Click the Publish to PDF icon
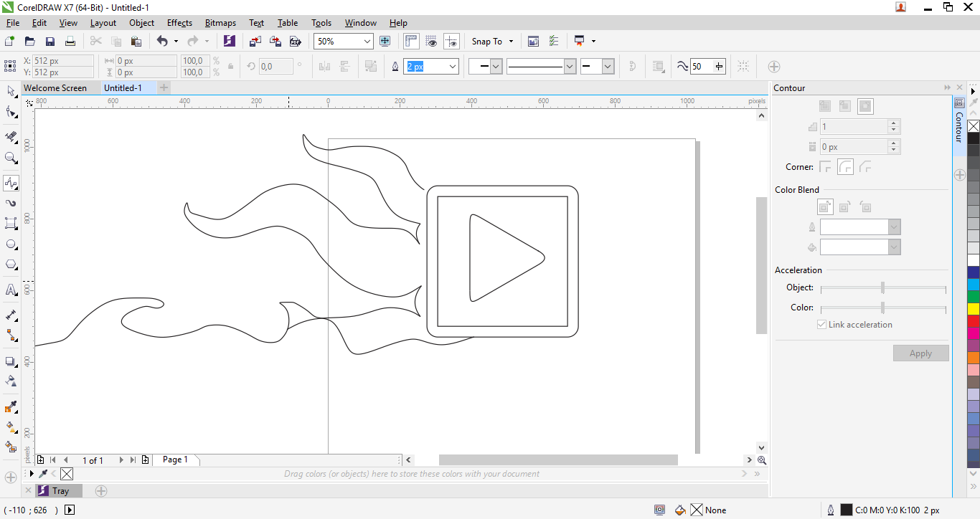Screen dimensions: 980x519 295,42
